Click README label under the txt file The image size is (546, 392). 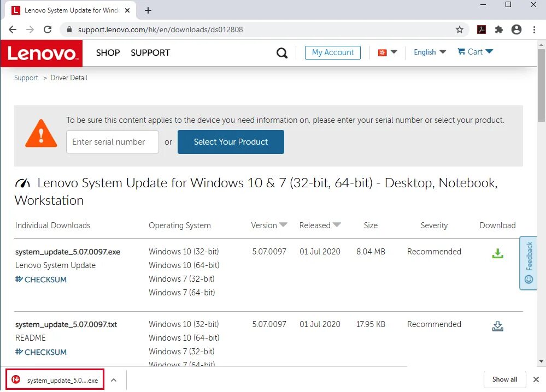click(30, 338)
